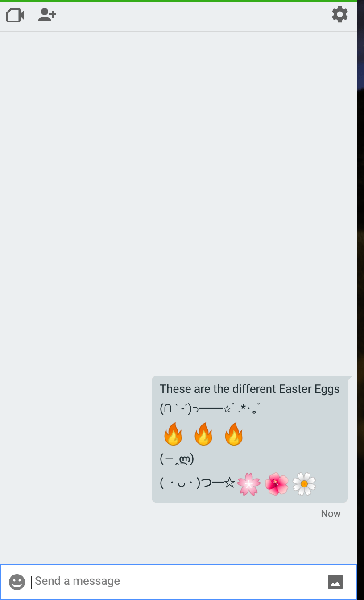Start a video call with camera icon
Screen dimensions: 364x600
coord(15,16)
